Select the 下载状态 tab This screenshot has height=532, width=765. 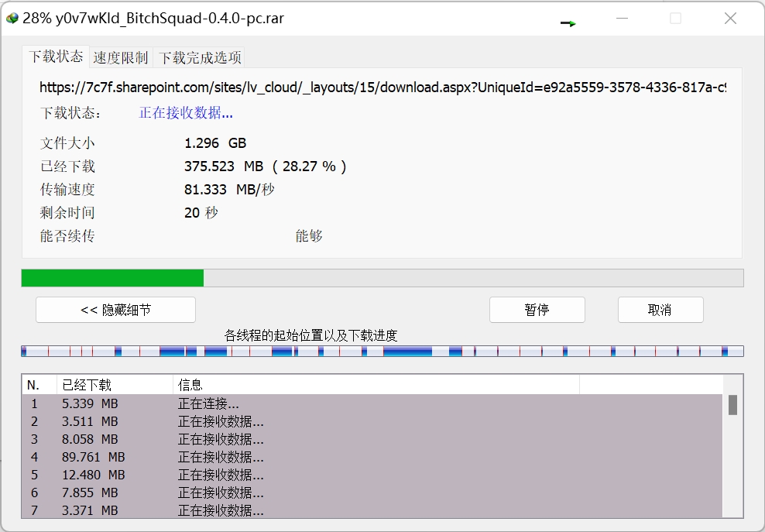(x=54, y=57)
